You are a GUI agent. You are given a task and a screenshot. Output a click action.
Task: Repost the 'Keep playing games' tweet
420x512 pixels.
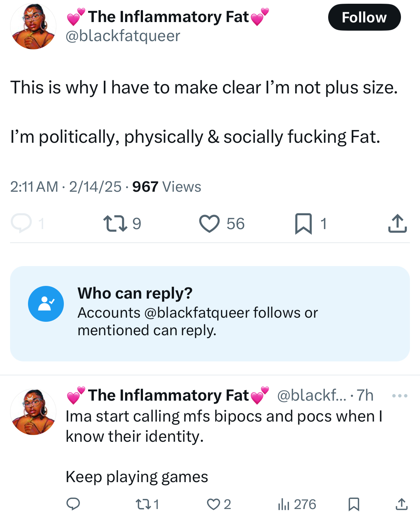tap(143, 504)
